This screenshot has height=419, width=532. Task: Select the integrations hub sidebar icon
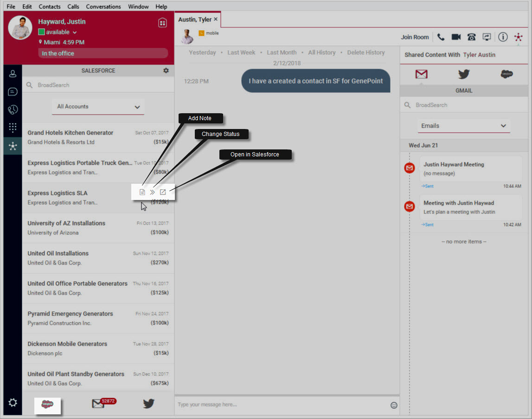click(x=13, y=146)
